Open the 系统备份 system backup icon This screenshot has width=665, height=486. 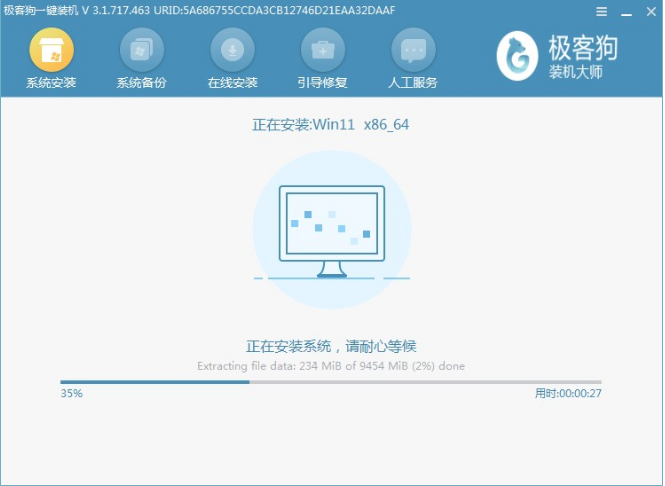(x=142, y=50)
